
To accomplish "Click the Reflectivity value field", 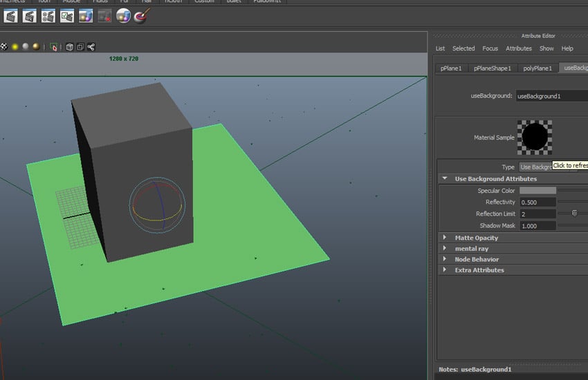I will tap(538, 202).
